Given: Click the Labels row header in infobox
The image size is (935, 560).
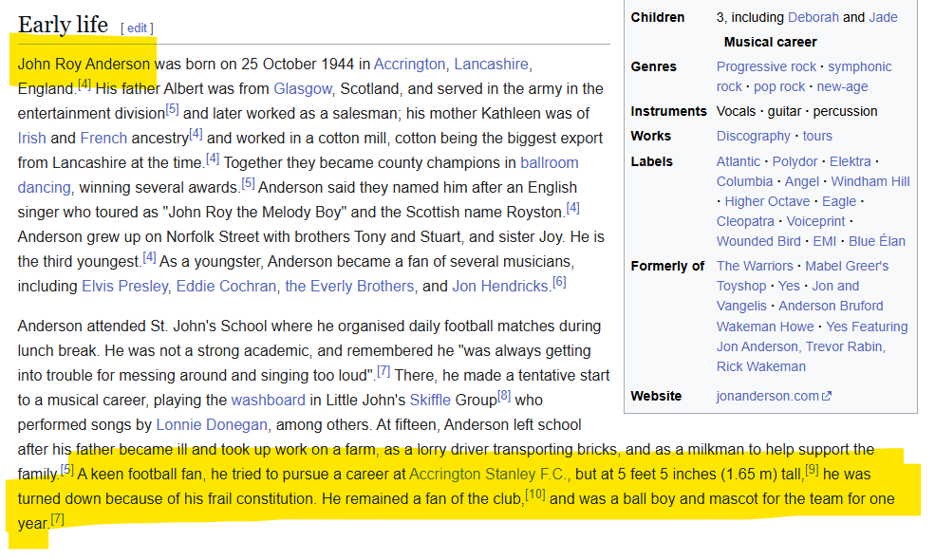Looking at the screenshot, I should 652,161.
